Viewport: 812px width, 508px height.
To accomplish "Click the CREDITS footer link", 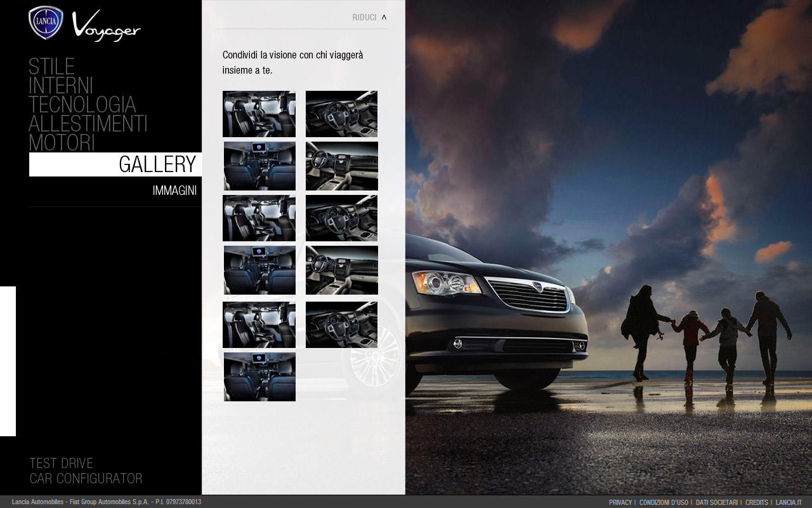I will click(757, 502).
